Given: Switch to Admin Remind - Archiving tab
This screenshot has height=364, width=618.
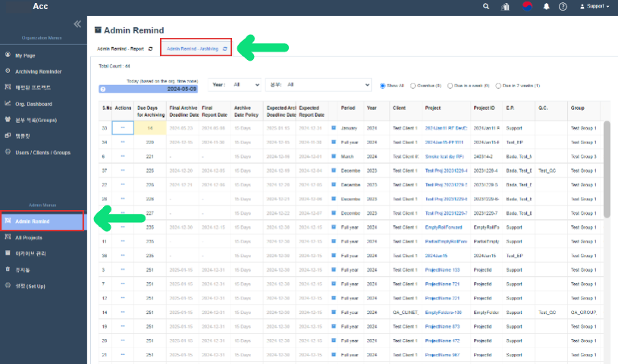Looking at the screenshot, I should point(193,49).
